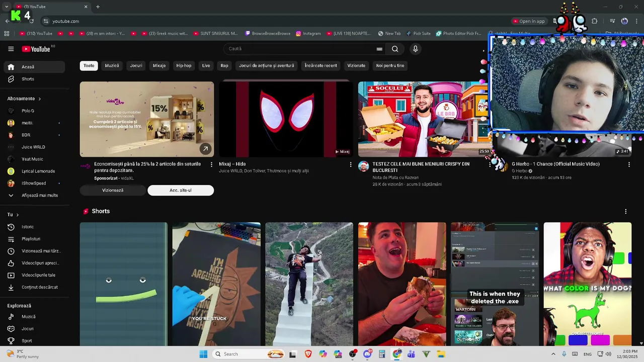The image size is (644, 362).
Task: Click the YouTube logo
Action: coord(36,49)
